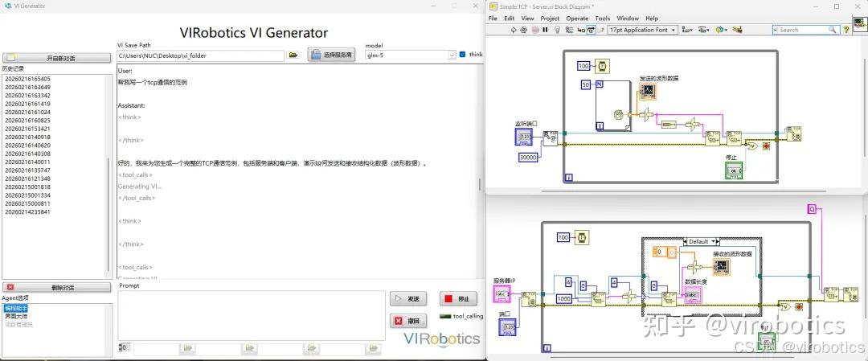Open Context Help question mark icon

pos(846,30)
